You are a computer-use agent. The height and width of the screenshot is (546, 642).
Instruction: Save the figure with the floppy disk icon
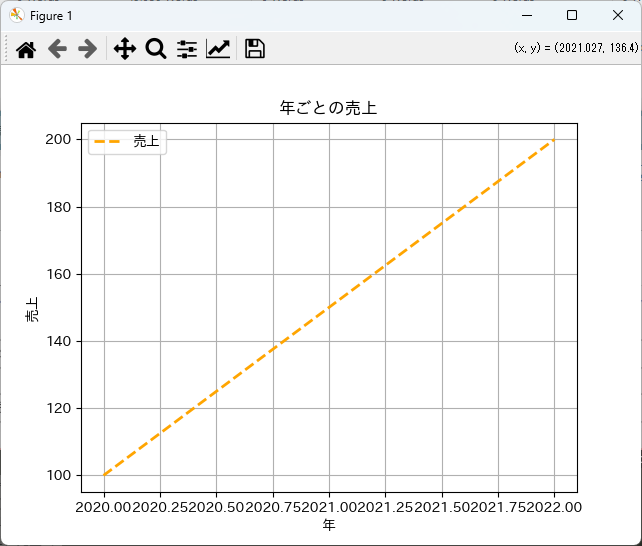coord(254,49)
